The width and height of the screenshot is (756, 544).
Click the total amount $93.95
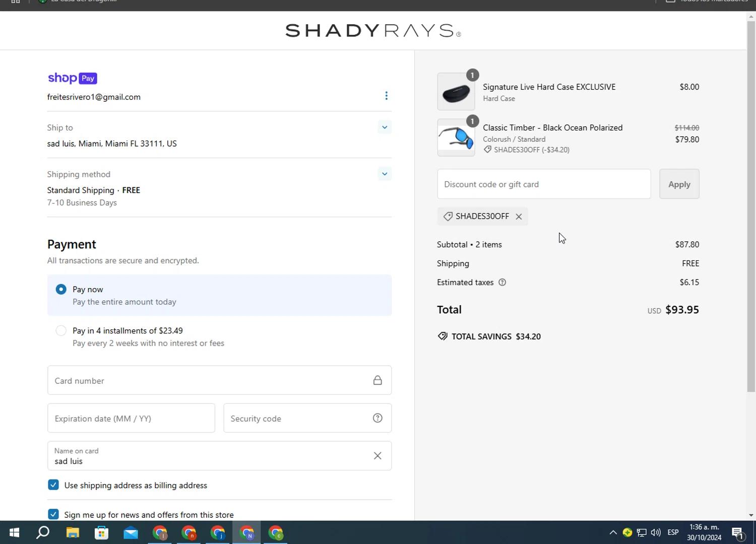(682, 310)
